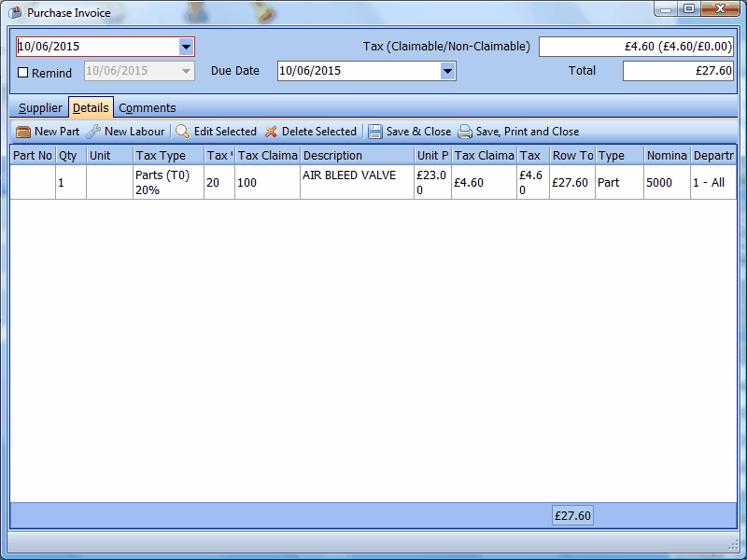Sort by the Description column header
This screenshot has height=560, width=747.
pyautogui.click(x=358, y=156)
